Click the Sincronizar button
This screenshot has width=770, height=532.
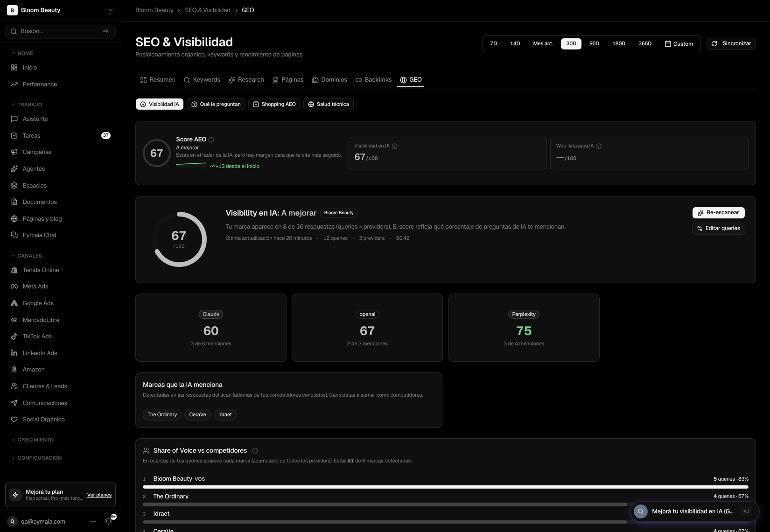[x=731, y=44]
